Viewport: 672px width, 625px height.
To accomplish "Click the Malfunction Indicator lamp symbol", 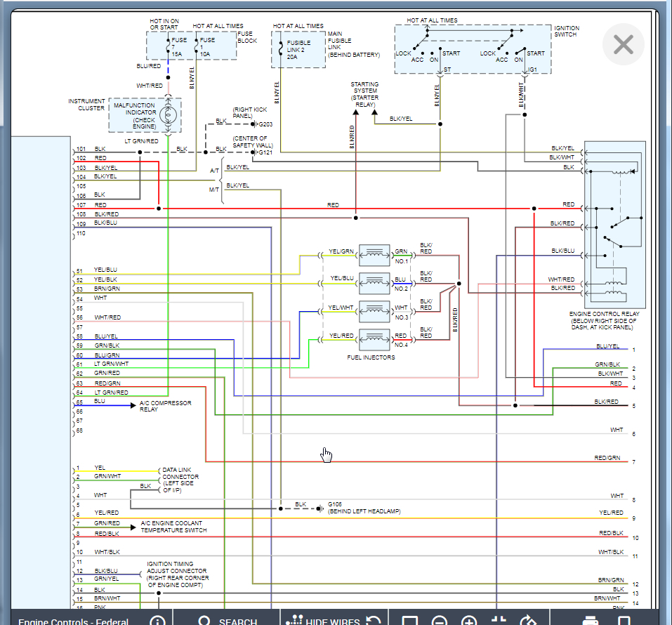I will coord(168,114).
